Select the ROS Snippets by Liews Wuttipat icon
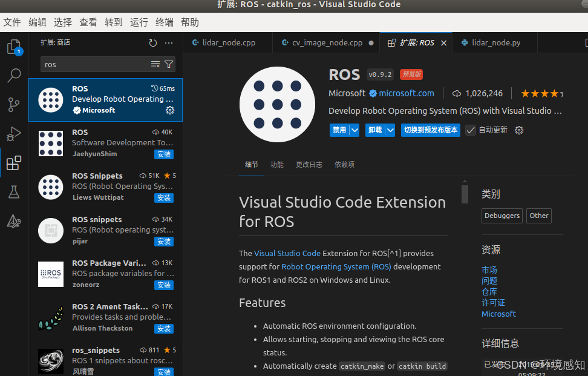 click(51, 187)
